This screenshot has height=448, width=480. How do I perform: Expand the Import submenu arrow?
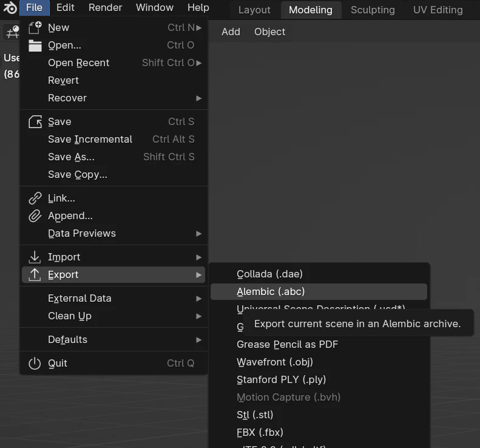[198, 257]
